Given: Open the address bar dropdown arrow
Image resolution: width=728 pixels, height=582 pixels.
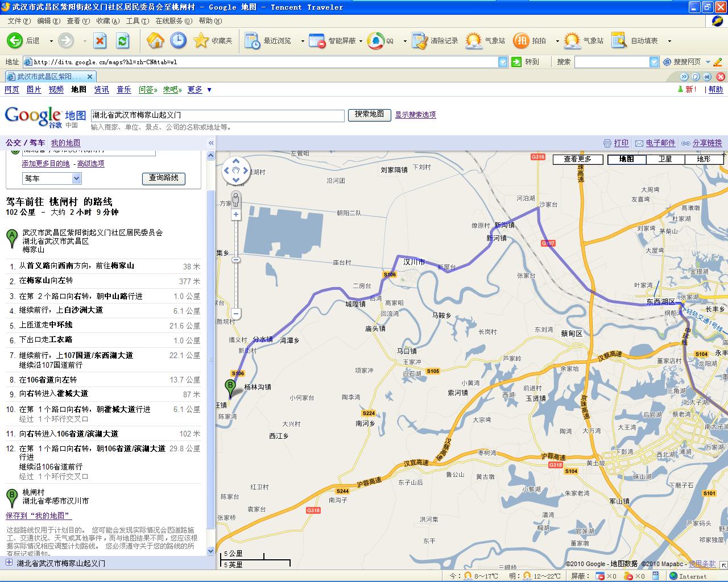Looking at the screenshot, I should pos(503,62).
